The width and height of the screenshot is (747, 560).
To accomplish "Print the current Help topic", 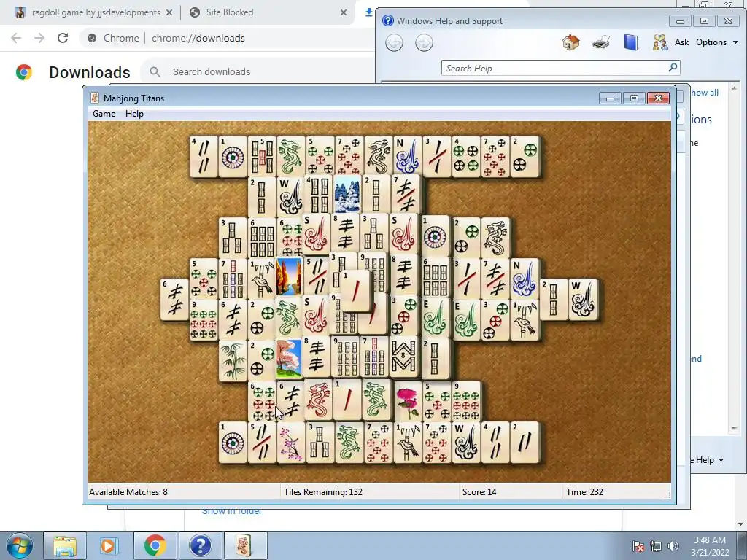I will coord(601,42).
